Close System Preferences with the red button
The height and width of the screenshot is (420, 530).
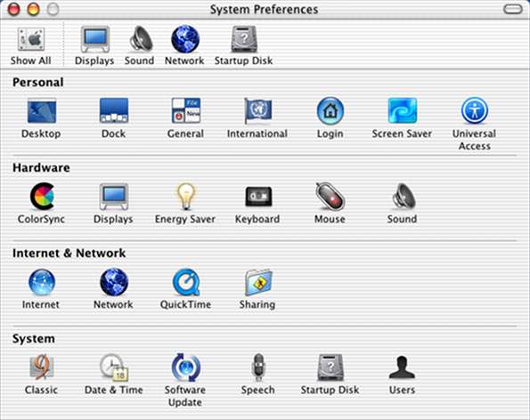point(14,9)
